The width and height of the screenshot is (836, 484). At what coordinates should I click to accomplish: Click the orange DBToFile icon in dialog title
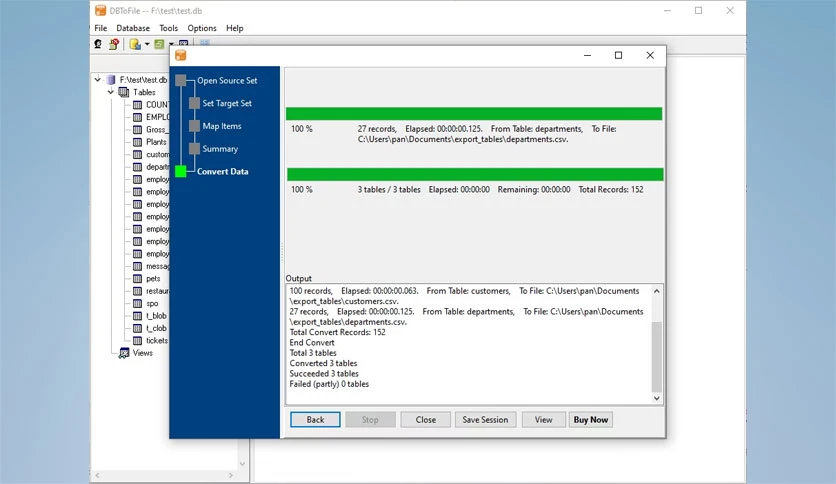pyautogui.click(x=181, y=55)
